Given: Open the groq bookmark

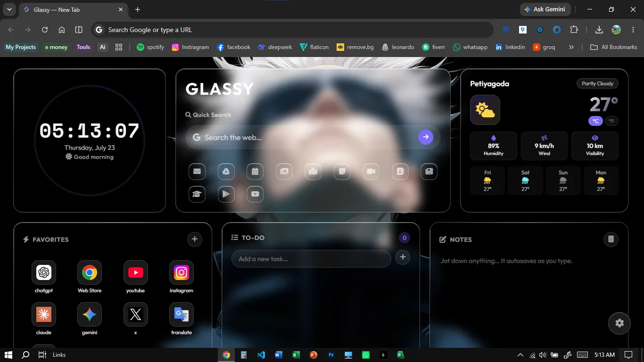Looking at the screenshot, I should pos(544,47).
